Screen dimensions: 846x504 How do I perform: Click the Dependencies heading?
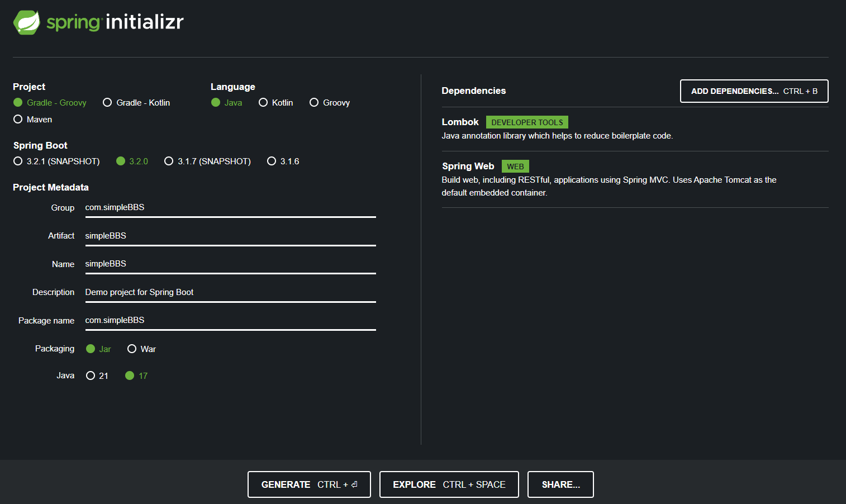474,91
